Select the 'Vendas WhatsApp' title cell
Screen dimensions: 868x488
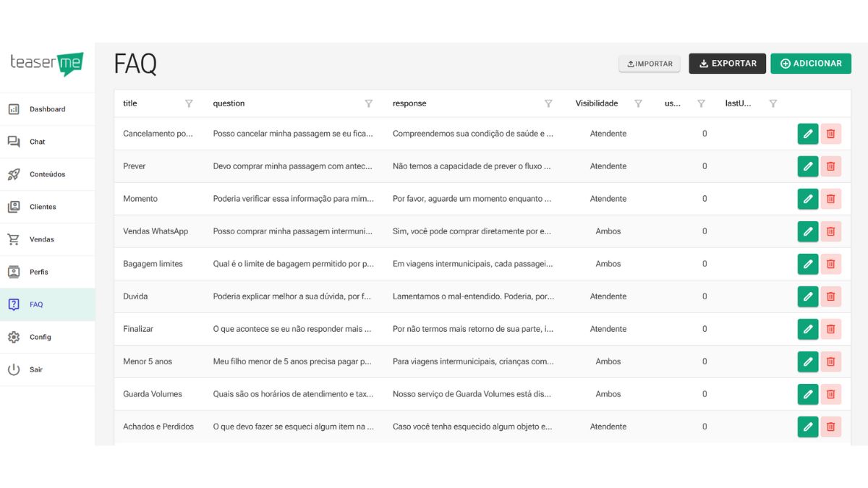tap(156, 231)
